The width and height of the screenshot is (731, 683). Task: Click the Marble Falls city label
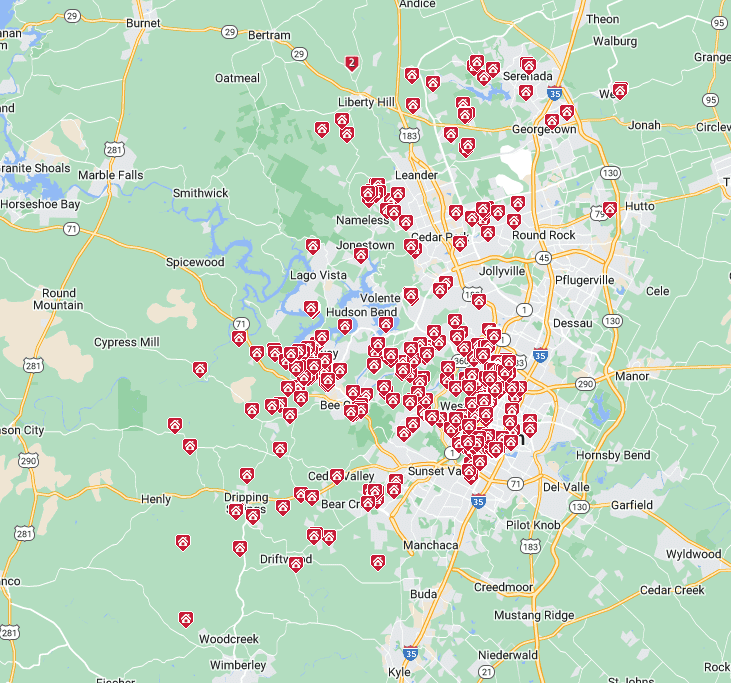click(111, 175)
